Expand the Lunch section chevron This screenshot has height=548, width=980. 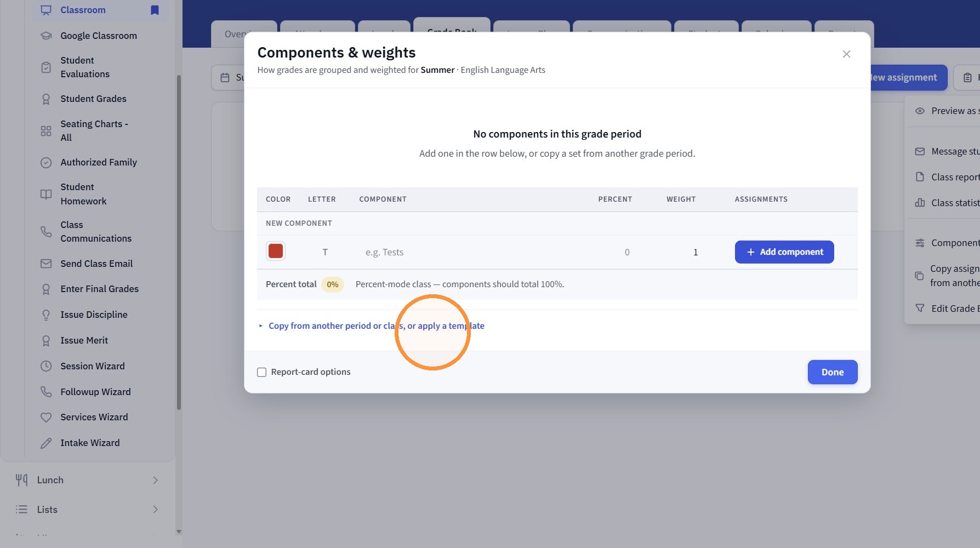[x=156, y=480]
